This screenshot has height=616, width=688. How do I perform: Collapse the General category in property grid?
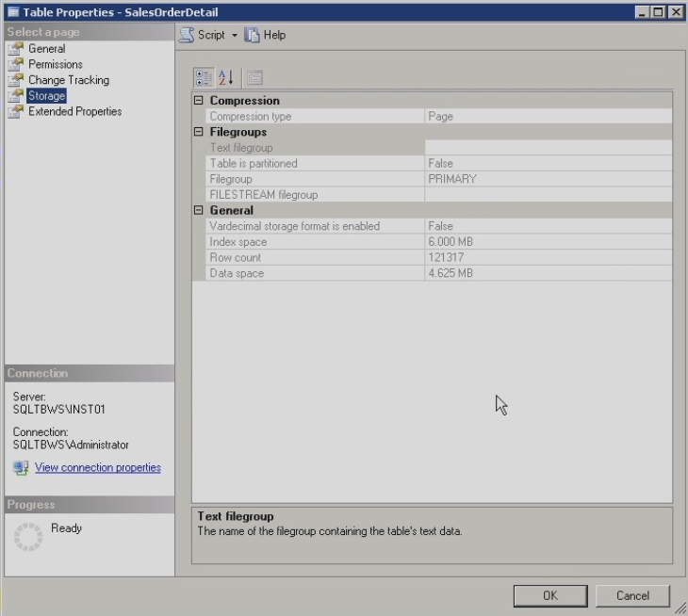(x=199, y=210)
